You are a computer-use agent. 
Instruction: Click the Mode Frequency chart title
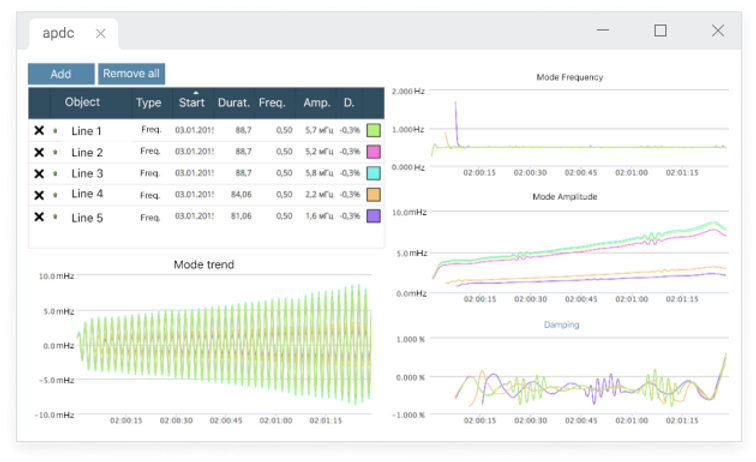point(569,77)
